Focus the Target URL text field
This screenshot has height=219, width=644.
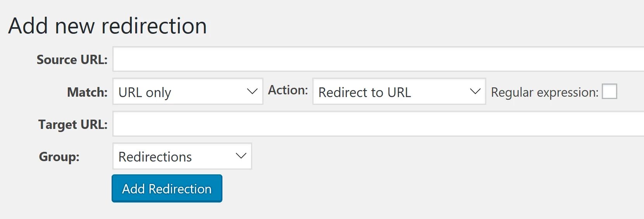coord(378,124)
